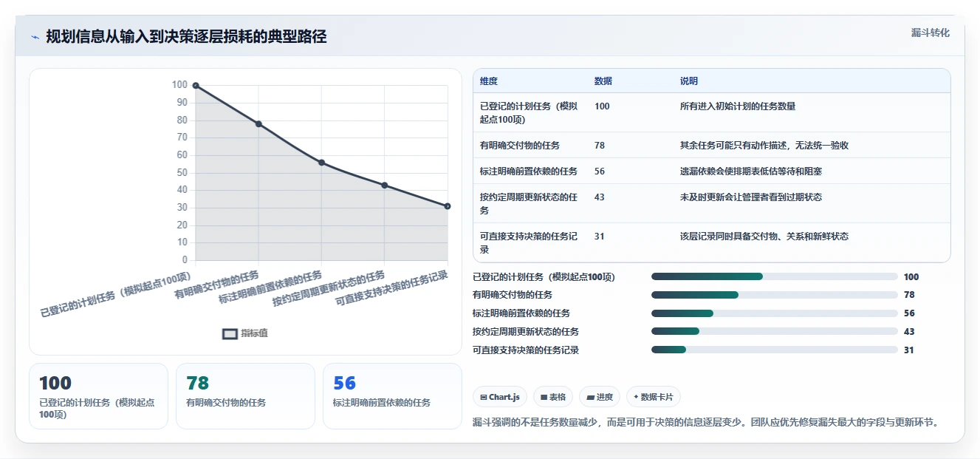Click the title 规划信息从输入到决策逐层损耗的典型路径
The image size is (980, 459).
coord(186,37)
